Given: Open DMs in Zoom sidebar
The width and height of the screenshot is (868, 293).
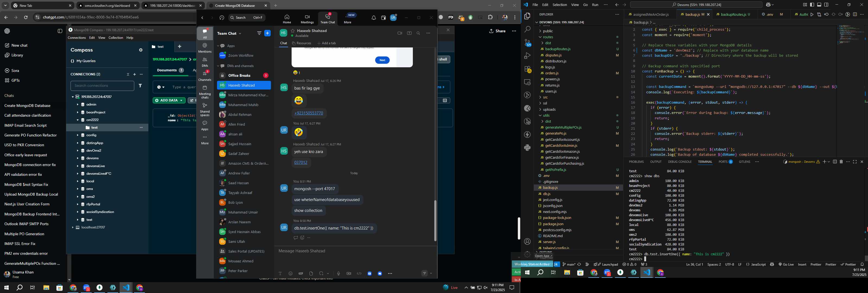Looking at the screenshot, I should pos(205,62).
